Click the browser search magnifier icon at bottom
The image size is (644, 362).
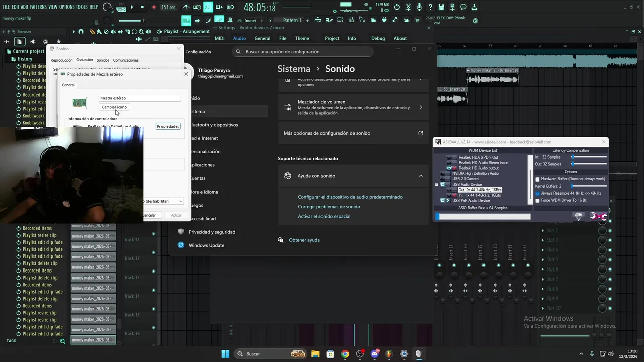[x=63, y=341]
